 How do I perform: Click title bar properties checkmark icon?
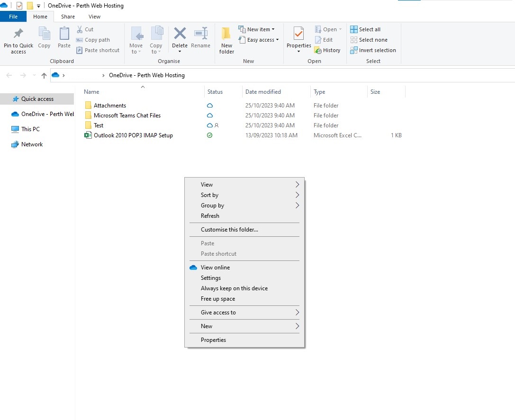[x=19, y=6]
